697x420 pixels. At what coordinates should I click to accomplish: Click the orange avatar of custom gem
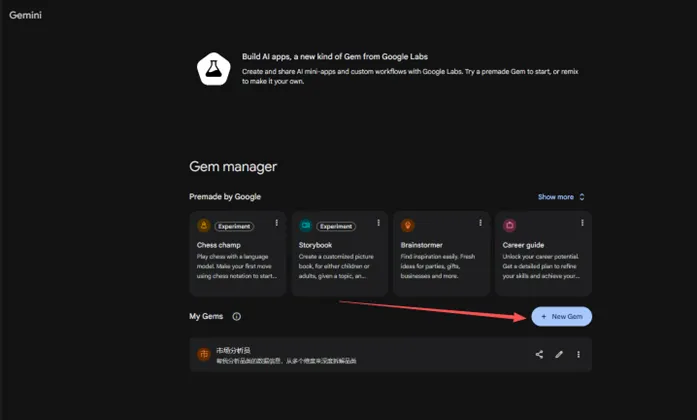point(204,354)
